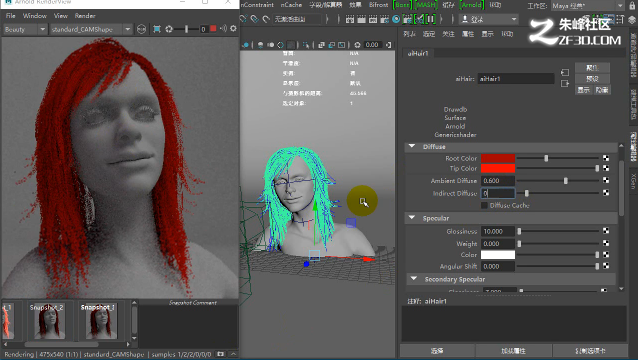Open the Specular Color white swatch
The width and height of the screenshot is (638, 360).
[498, 255]
